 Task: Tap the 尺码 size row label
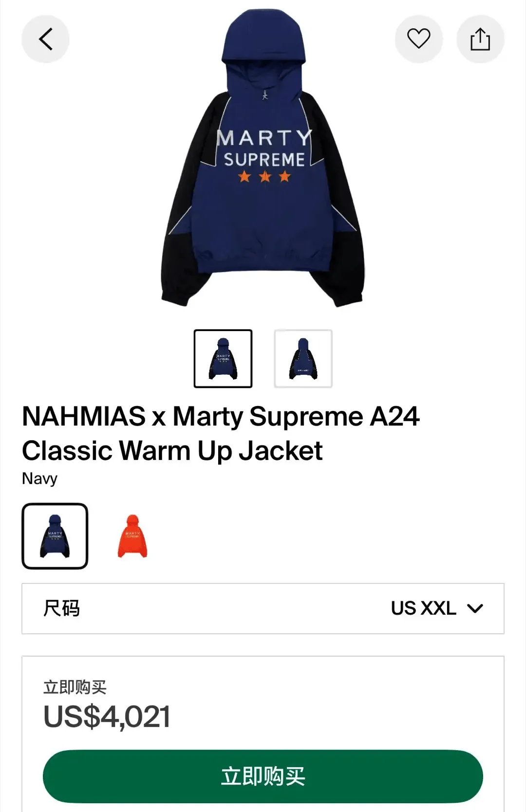point(61,608)
